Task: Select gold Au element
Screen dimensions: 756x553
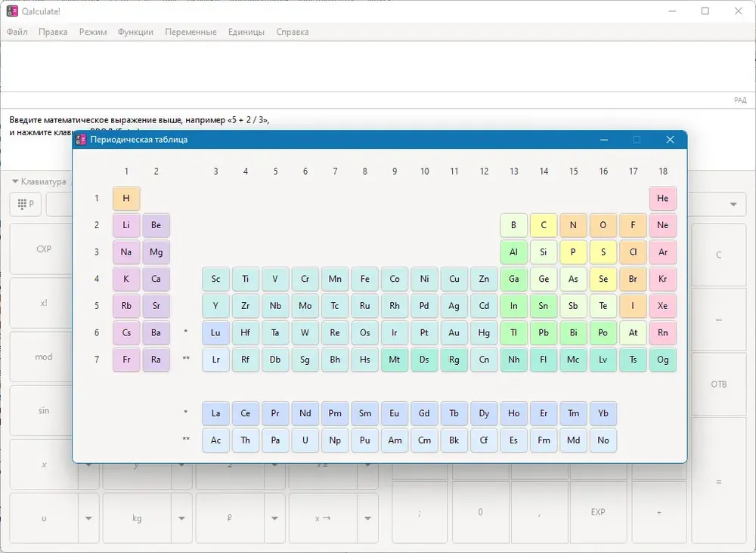Action: (454, 333)
